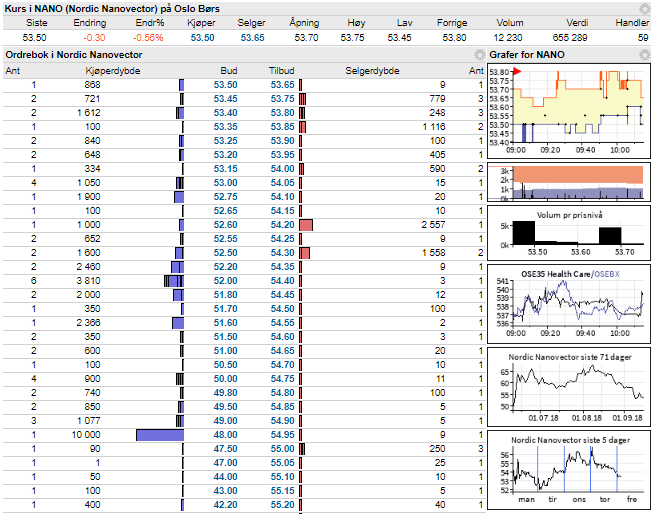Click the Kjøper price 53.50 in the quote row
Viewport: 654px width, 514px height.
[x=202, y=38]
